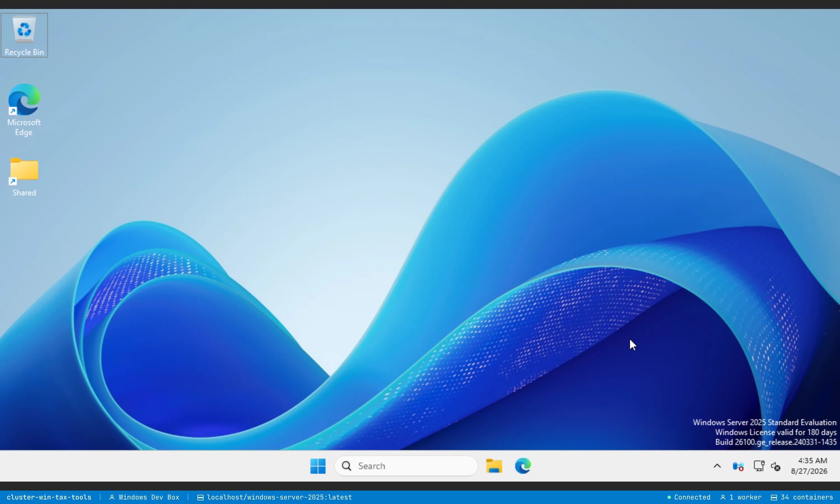Viewport: 840px width, 504px height.
Task: Open the network status tray icon
Action: point(759,466)
